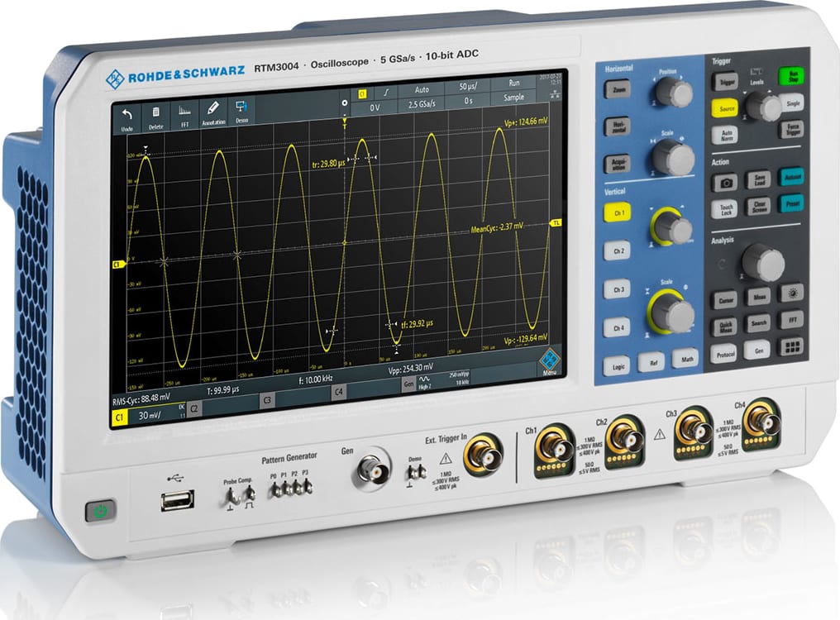This screenshot has height=620, width=840.
Task: Toggle the yellow Ch 1 channel button
Action: point(618,213)
